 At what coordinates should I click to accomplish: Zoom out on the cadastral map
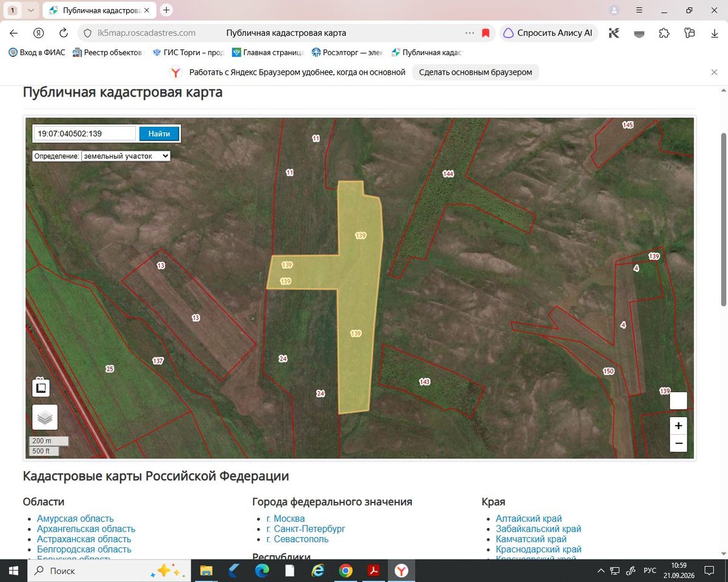tap(678, 443)
